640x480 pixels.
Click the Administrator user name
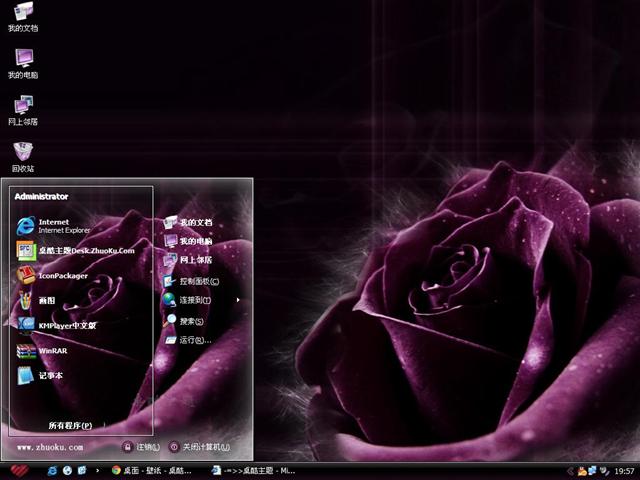tap(41, 196)
